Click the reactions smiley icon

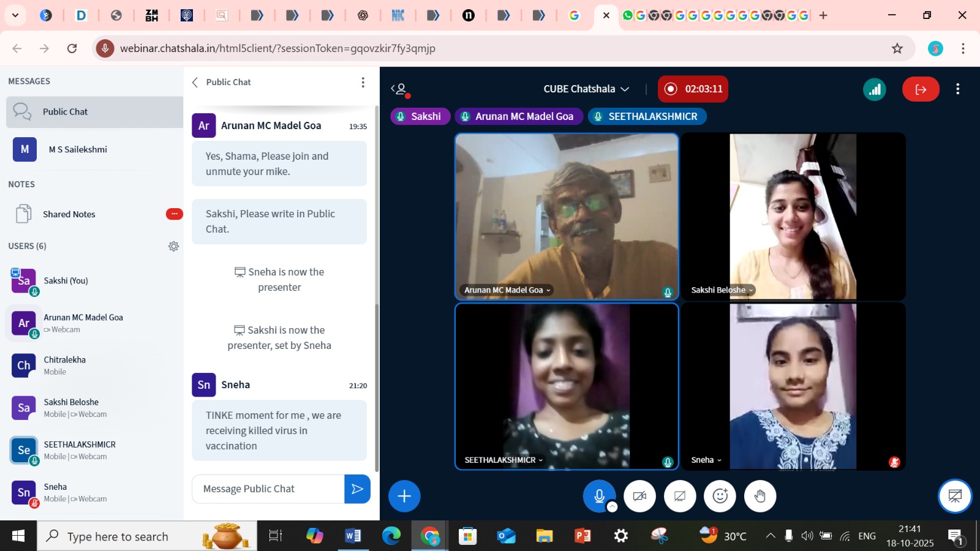[720, 496]
